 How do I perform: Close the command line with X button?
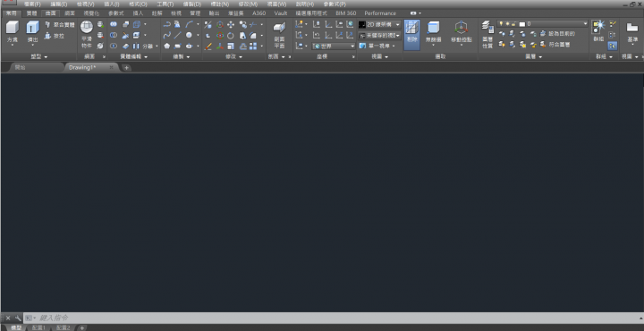(8, 318)
